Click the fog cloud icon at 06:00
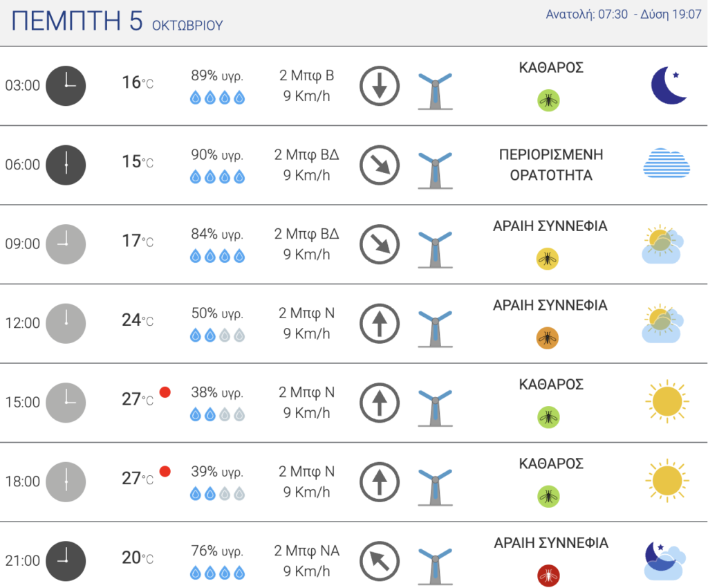The image size is (708, 588). coord(667,163)
